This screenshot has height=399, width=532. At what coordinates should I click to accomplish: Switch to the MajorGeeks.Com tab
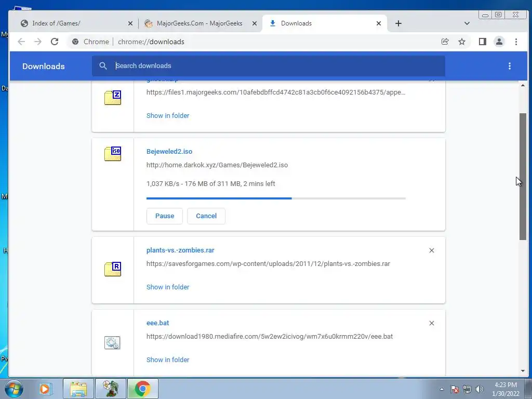(200, 23)
